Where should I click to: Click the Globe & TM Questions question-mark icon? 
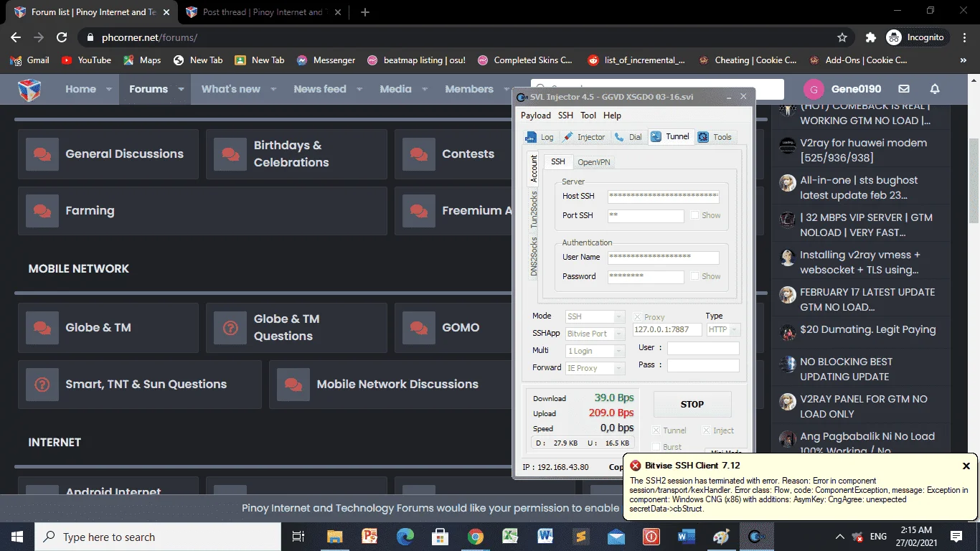point(230,328)
